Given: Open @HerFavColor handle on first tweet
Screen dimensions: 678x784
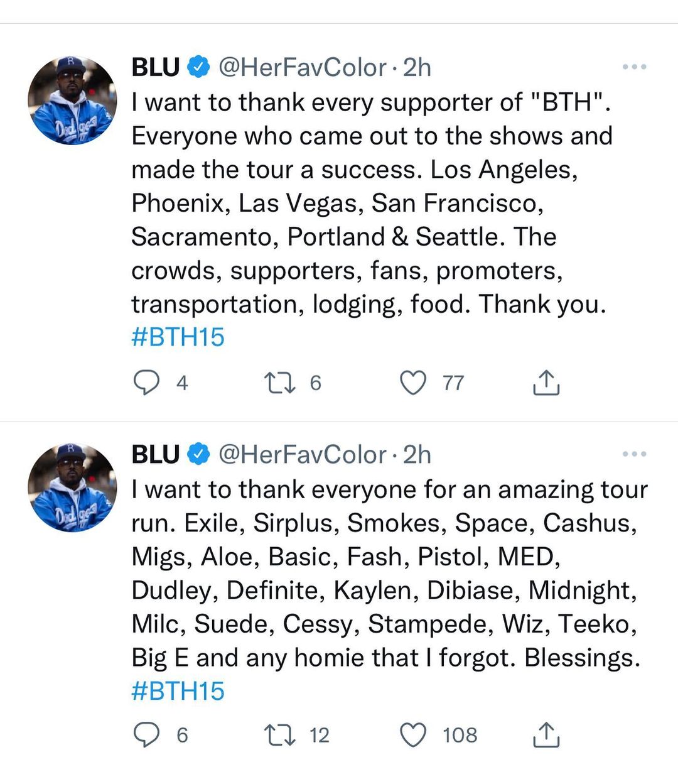Looking at the screenshot, I should (302, 67).
